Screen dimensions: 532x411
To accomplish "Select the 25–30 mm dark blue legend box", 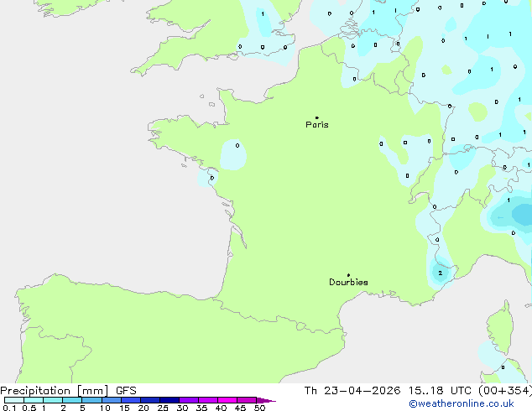I will [170, 400].
